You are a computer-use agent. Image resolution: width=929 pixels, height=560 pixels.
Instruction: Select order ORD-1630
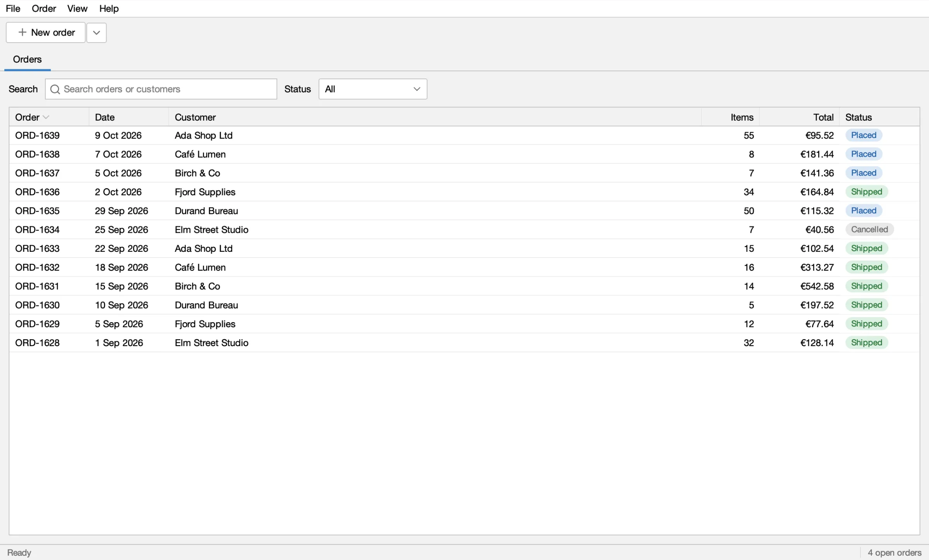464,305
